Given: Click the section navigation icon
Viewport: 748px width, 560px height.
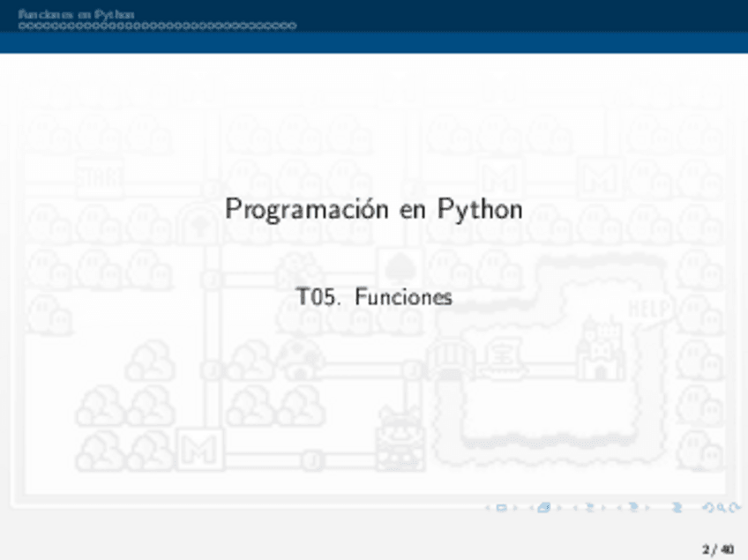Looking at the screenshot, I should [x=632, y=507].
